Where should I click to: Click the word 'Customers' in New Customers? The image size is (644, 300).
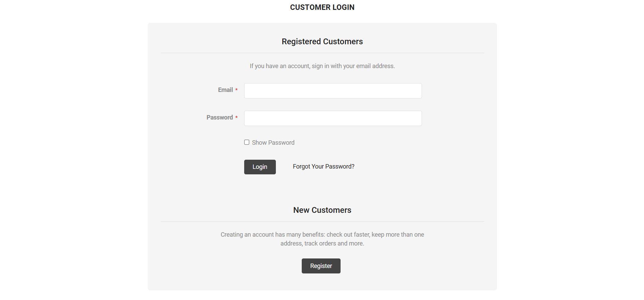(x=331, y=210)
